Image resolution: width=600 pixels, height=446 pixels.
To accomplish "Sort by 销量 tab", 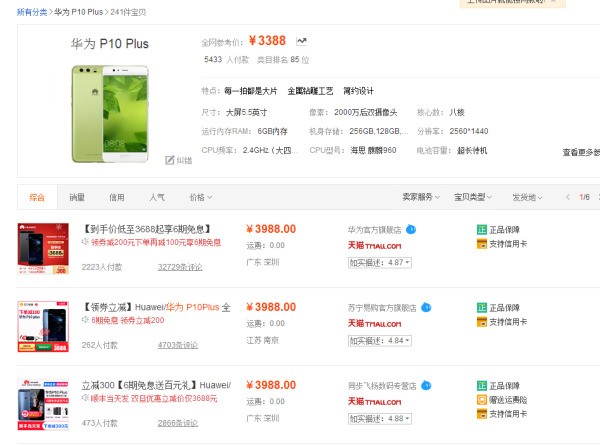I will (77, 197).
